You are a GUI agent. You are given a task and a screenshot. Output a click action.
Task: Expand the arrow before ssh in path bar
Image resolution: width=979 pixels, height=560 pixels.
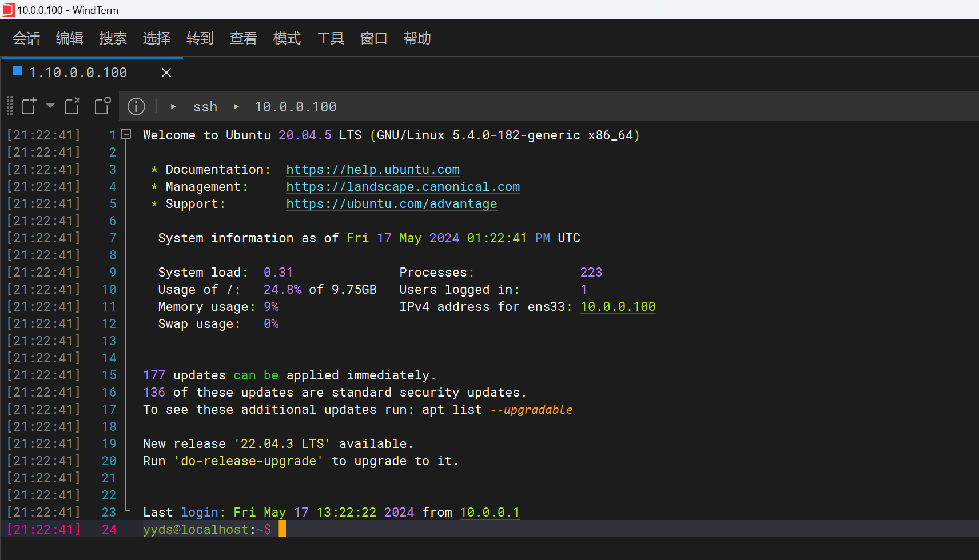point(173,107)
